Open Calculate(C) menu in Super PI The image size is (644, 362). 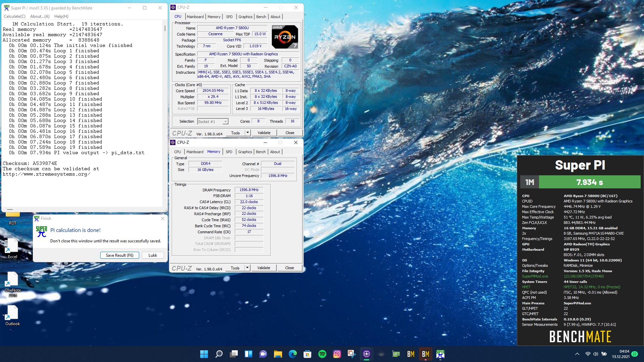pos(14,16)
